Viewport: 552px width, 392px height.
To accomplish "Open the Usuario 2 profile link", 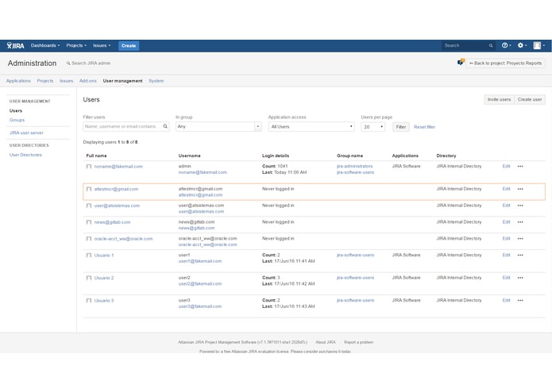I will click(104, 278).
